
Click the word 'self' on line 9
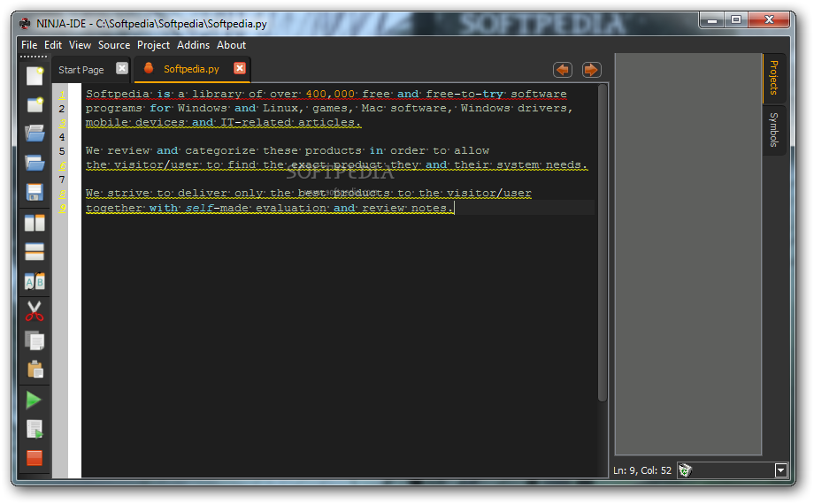click(199, 208)
